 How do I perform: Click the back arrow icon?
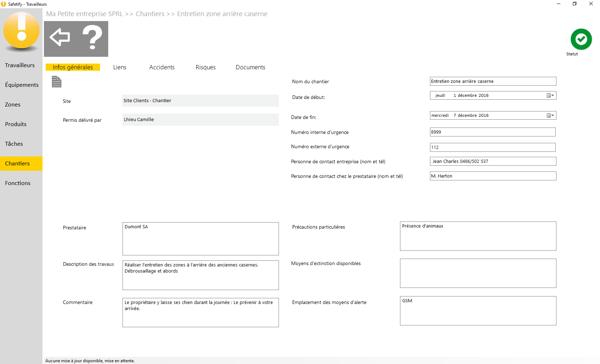pyautogui.click(x=60, y=37)
